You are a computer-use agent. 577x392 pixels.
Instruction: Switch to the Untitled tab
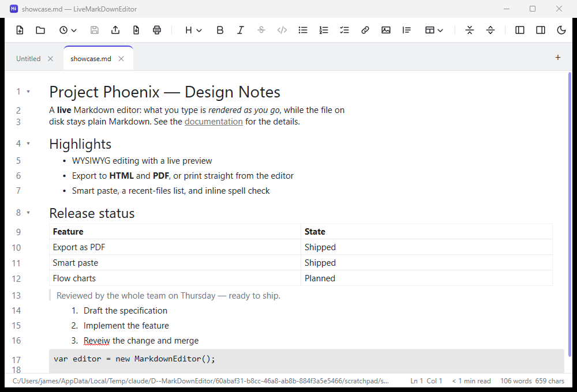28,59
